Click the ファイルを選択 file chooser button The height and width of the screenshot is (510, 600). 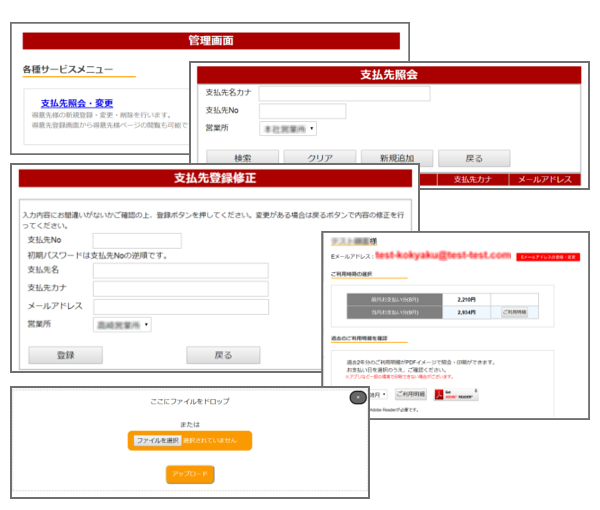click(x=158, y=440)
